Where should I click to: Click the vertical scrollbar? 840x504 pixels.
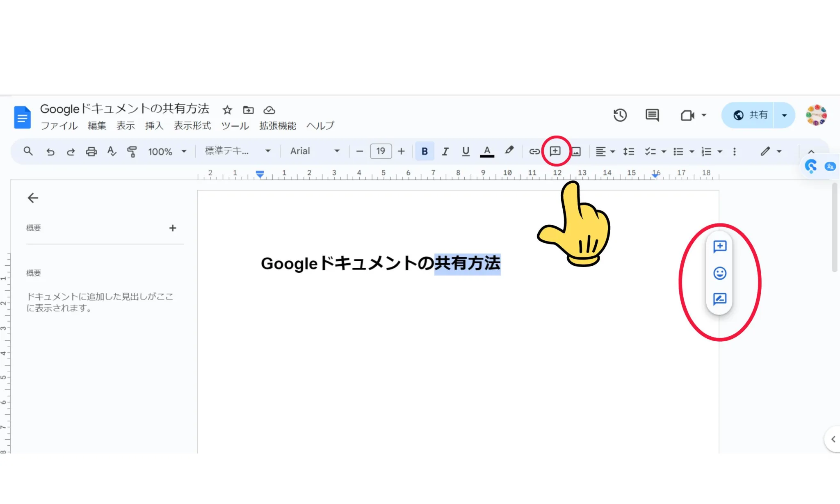[834, 228]
